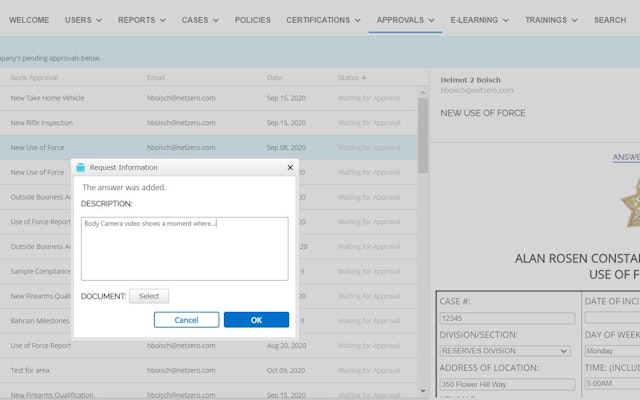Image resolution: width=640 pixels, height=400 pixels.
Task: Click the Description text area
Action: (184, 248)
